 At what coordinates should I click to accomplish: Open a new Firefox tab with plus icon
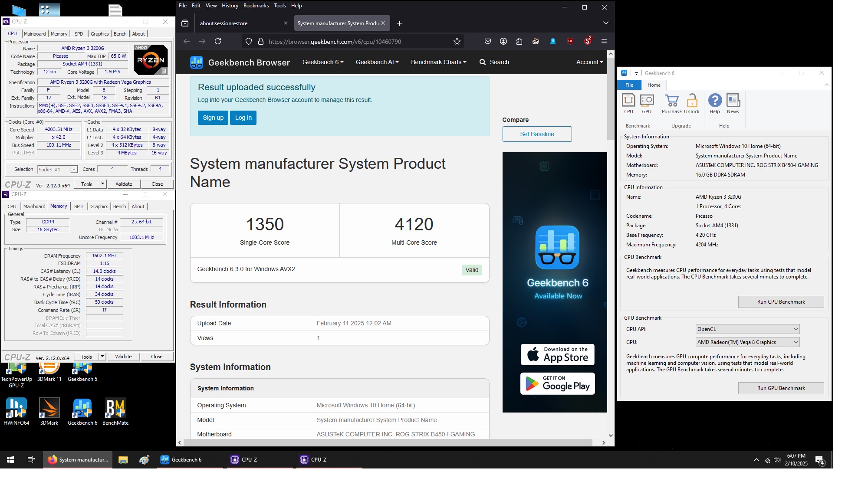pos(399,23)
